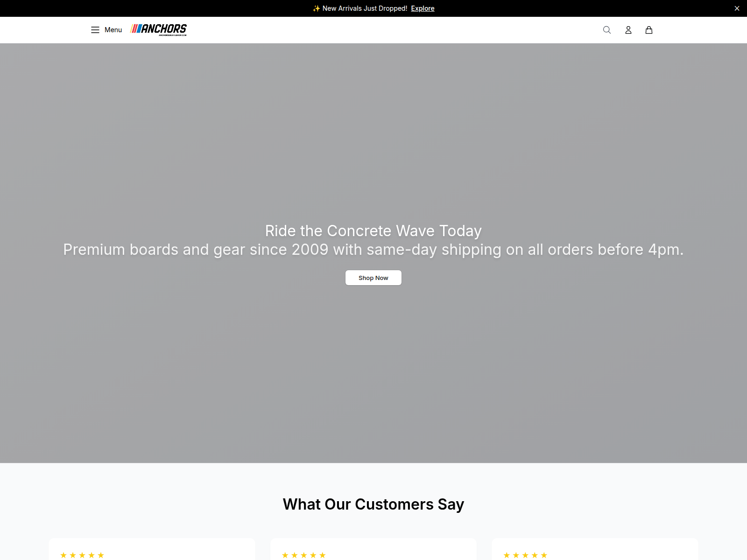
Task: Click the 'Premium boards and gear since 2009' subheading
Action: (373, 250)
